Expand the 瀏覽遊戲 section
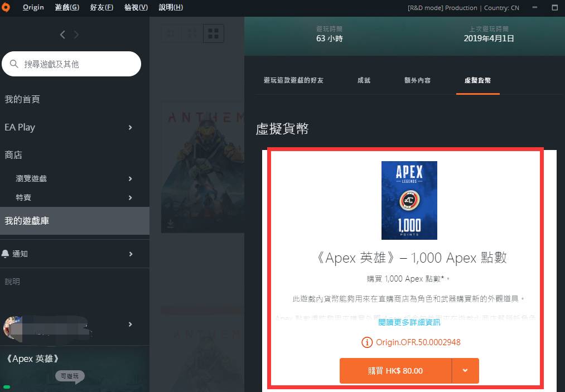Image resolution: width=565 pixels, height=392 pixels. point(130,180)
